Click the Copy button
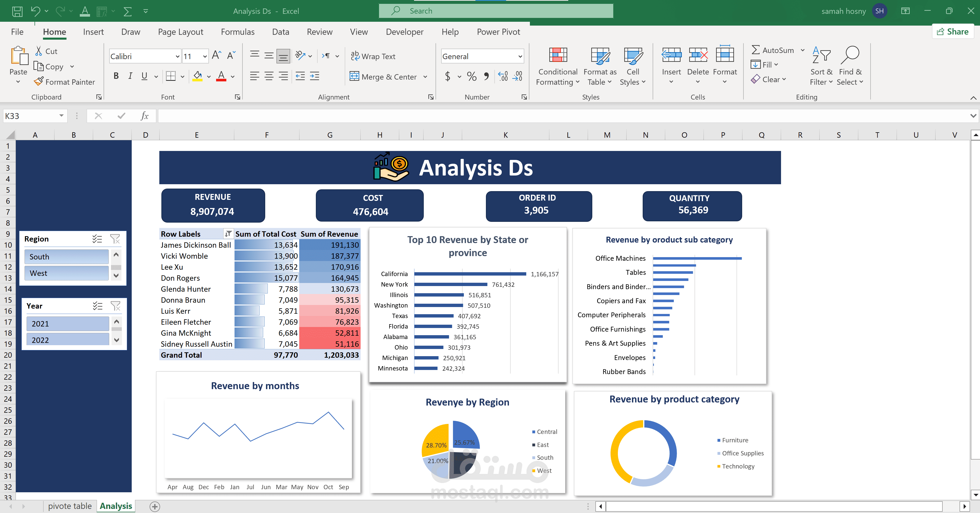 coord(49,67)
